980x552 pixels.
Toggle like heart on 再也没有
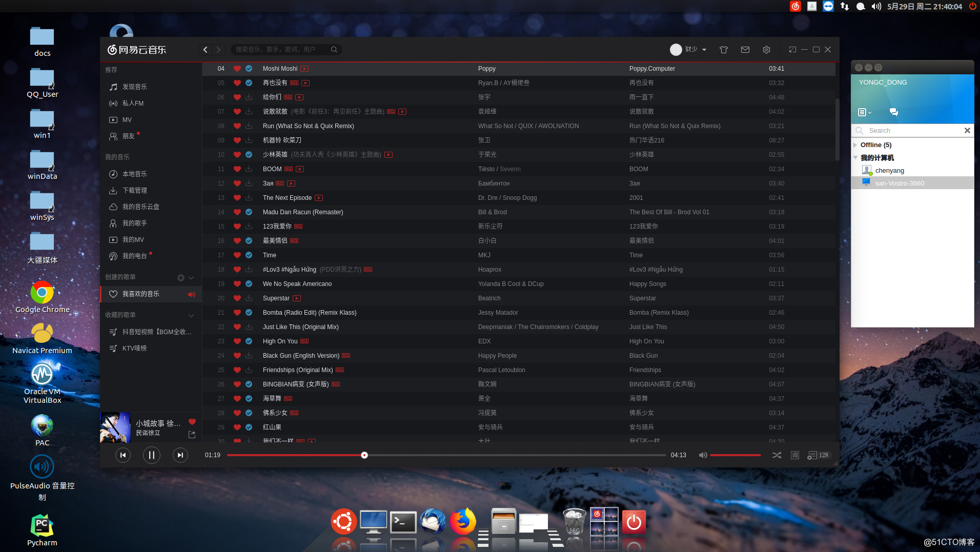pyautogui.click(x=237, y=83)
